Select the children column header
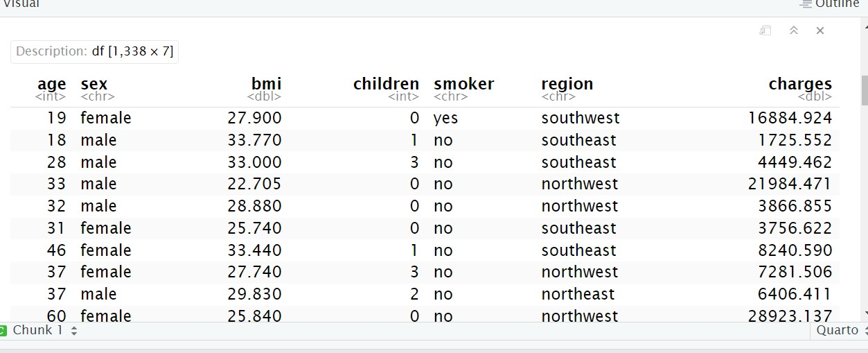 coord(386,85)
